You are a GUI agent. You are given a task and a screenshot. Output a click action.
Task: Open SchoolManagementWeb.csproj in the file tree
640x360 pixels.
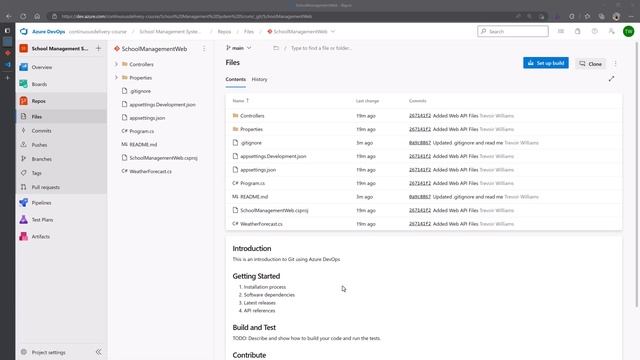pyautogui.click(x=163, y=158)
